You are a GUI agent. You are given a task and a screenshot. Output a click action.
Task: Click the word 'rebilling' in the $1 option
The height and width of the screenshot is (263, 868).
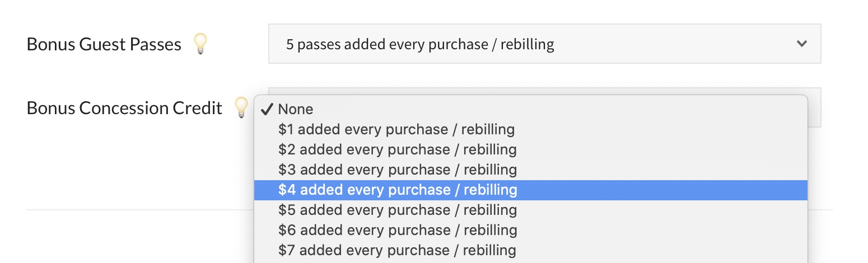tap(489, 129)
